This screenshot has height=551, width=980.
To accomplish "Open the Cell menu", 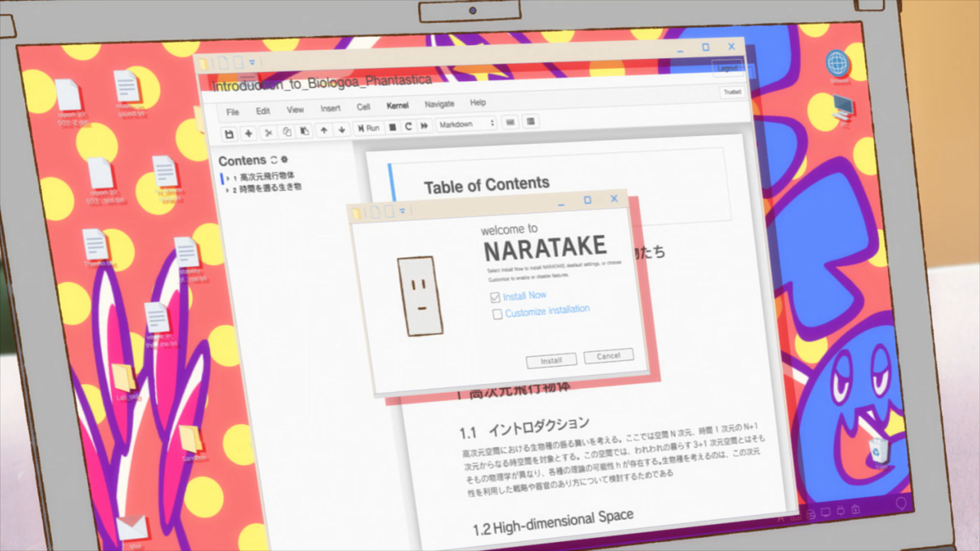I will pos(363,107).
